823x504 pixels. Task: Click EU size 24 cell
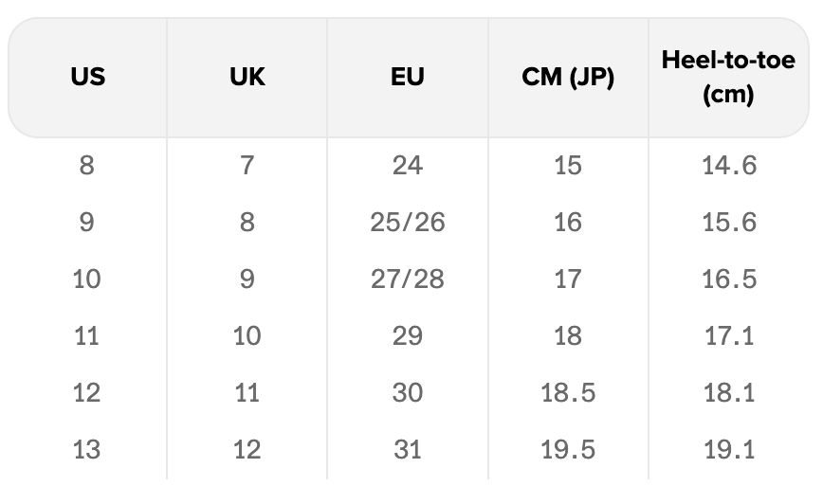click(x=407, y=166)
